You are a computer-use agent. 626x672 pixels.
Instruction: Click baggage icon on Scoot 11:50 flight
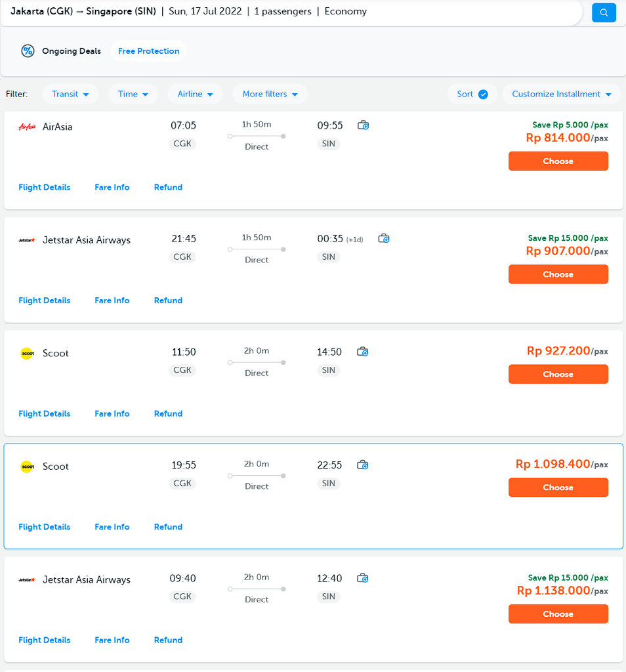tap(363, 352)
